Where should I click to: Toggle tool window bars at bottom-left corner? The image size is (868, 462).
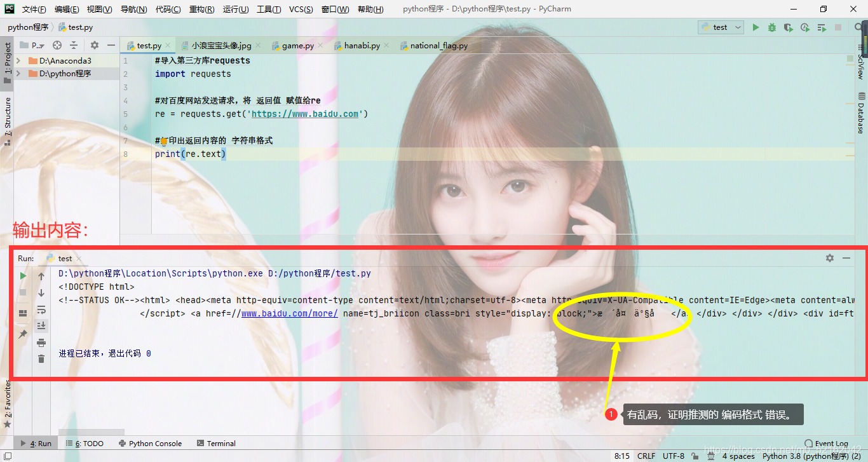point(6,456)
